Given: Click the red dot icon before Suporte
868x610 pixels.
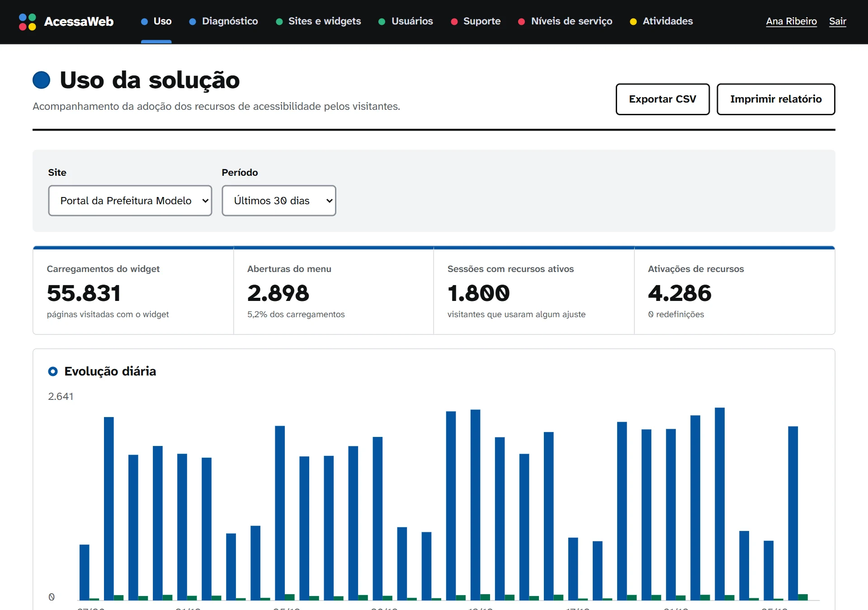Looking at the screenshot, I should [x=454, y=22].
